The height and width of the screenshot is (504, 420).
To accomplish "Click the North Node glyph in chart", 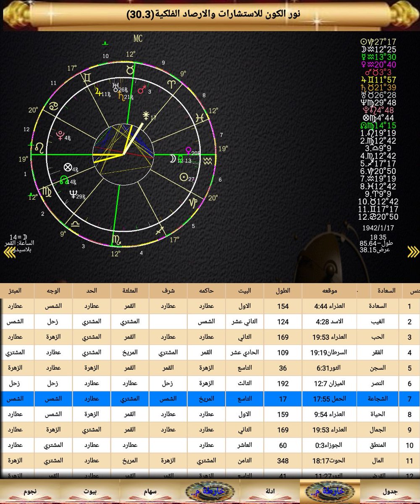I will [x=63, y=180].
